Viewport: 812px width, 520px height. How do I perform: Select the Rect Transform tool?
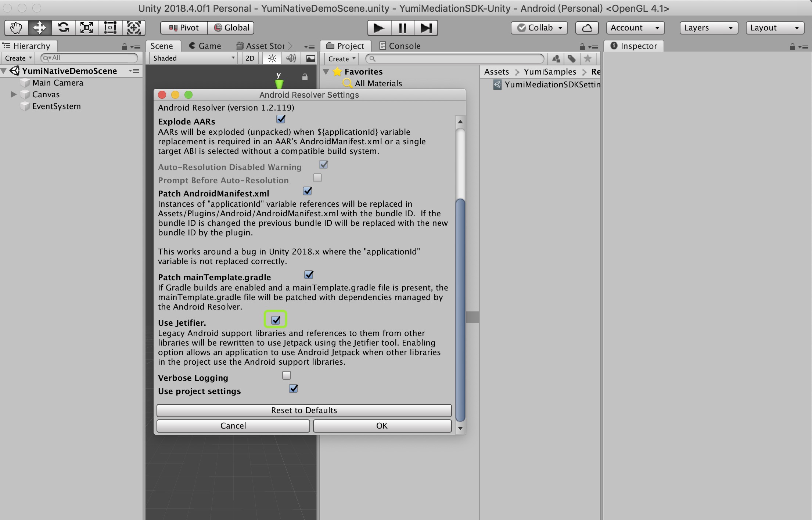coord(110,28)
